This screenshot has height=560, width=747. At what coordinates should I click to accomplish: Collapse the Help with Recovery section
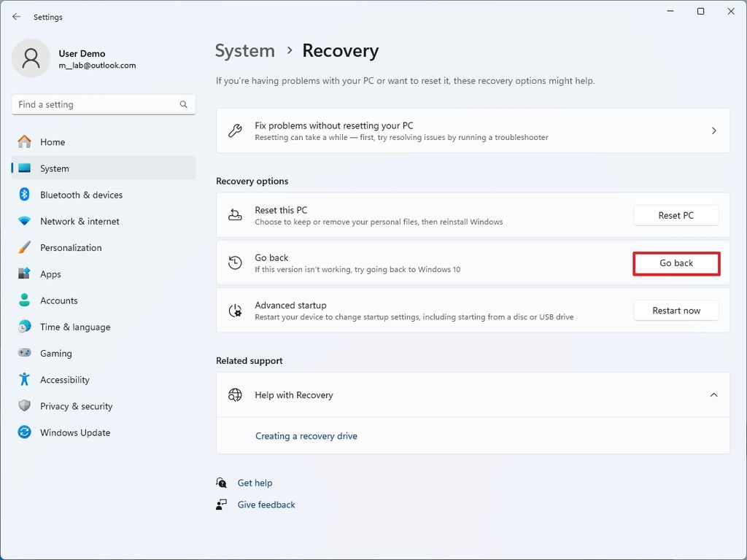point(713,395)
